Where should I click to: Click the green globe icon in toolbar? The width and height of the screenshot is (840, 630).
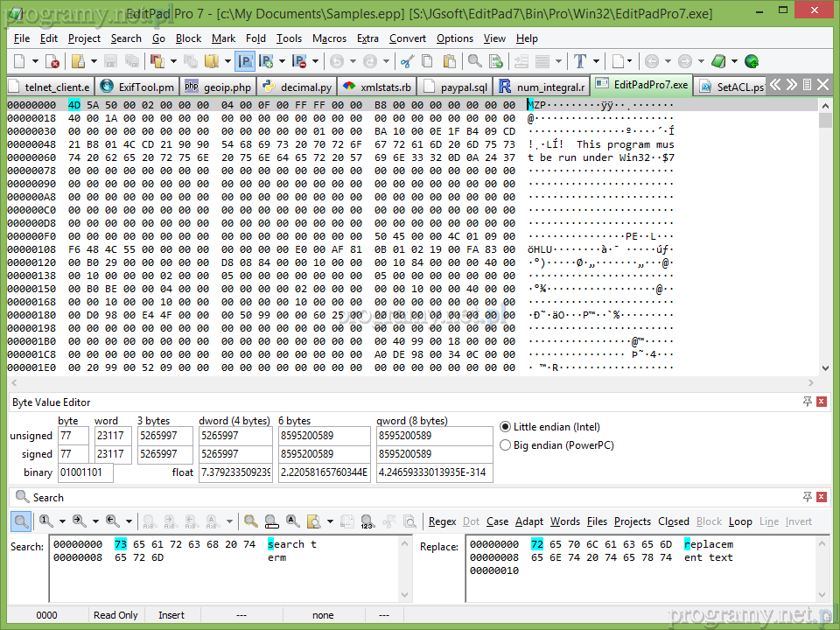(751, 61)
